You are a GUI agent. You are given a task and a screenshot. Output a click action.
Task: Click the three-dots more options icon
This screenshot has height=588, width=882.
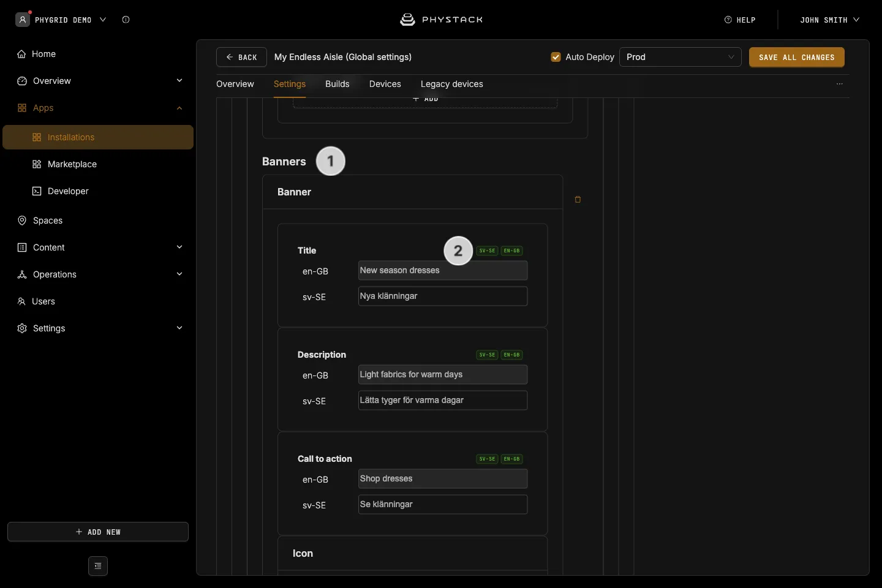click(x=840, y=84)
